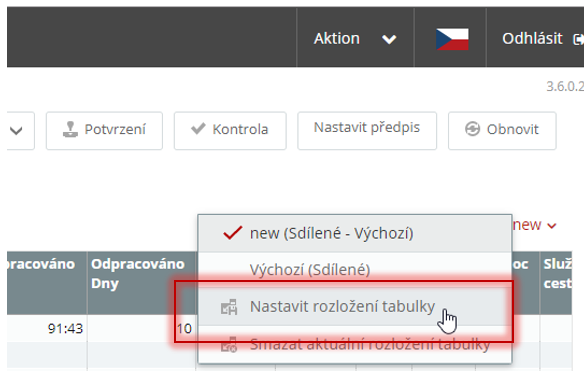The height and width of the screenshot is (381, 584).
Task: Click the logout arrow icon beside Odhlásit
Action: 578,39
